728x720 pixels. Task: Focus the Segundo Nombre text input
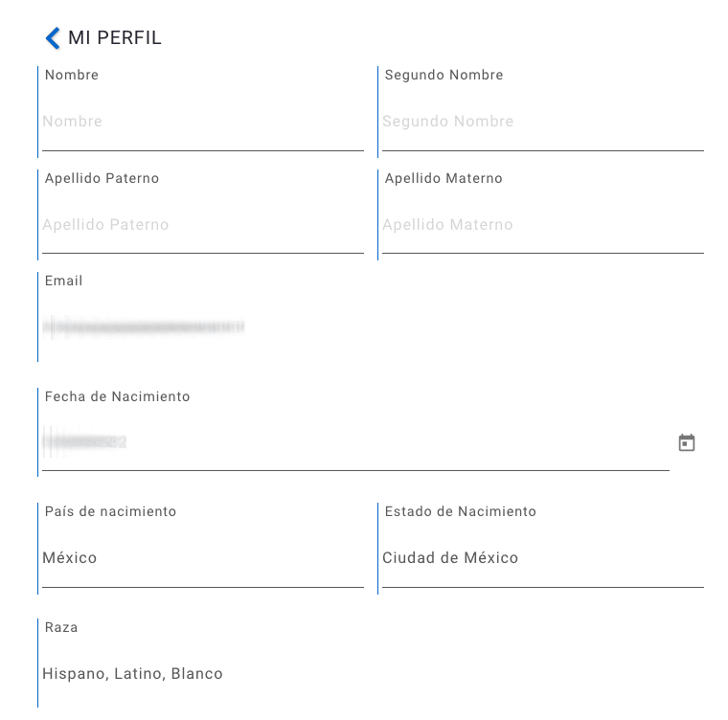[x=543, y=122]
